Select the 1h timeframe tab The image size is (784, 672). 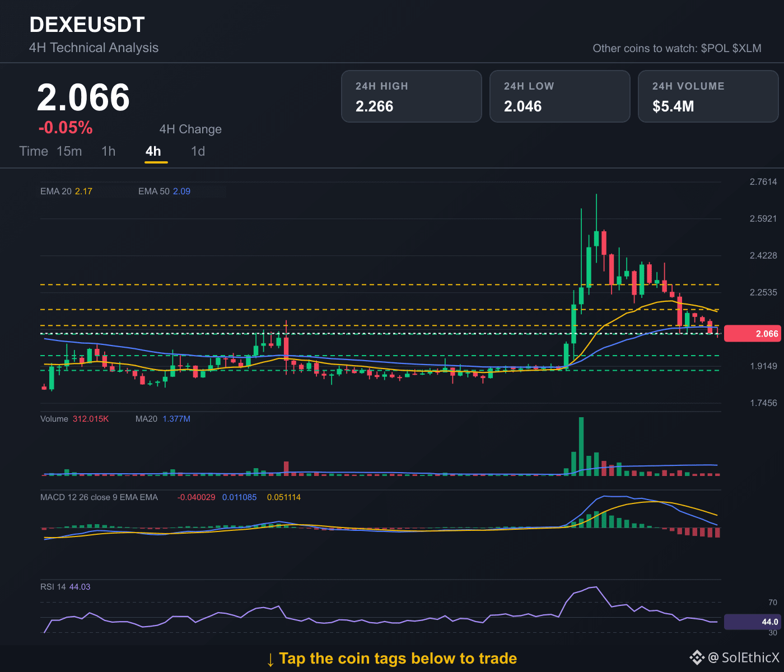[x=109, y=151]
